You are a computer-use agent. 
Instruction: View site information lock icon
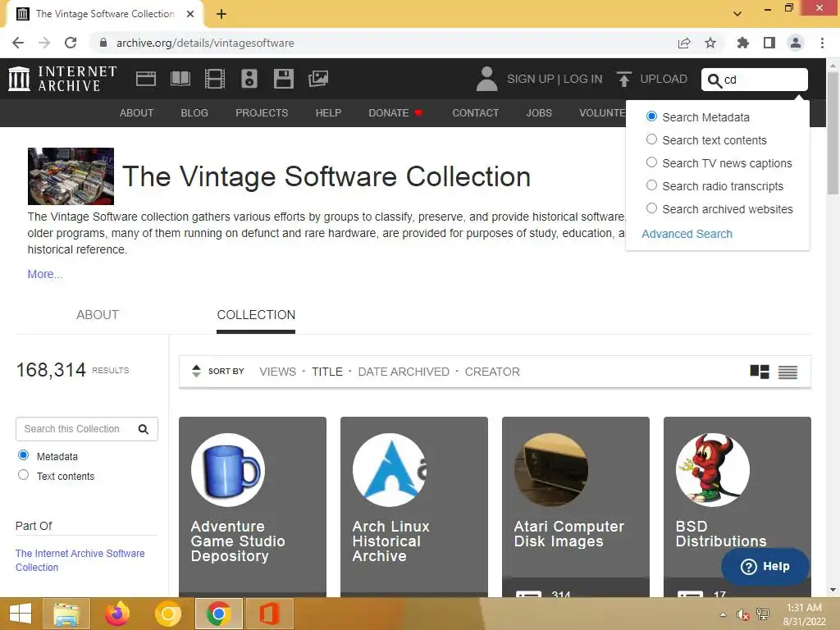tap(103, 43)
